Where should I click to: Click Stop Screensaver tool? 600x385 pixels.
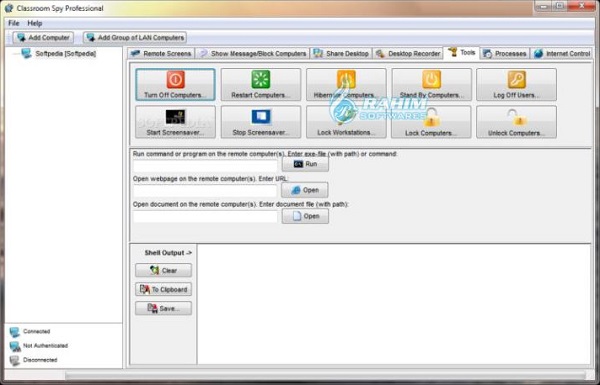(x=261, y=122)
